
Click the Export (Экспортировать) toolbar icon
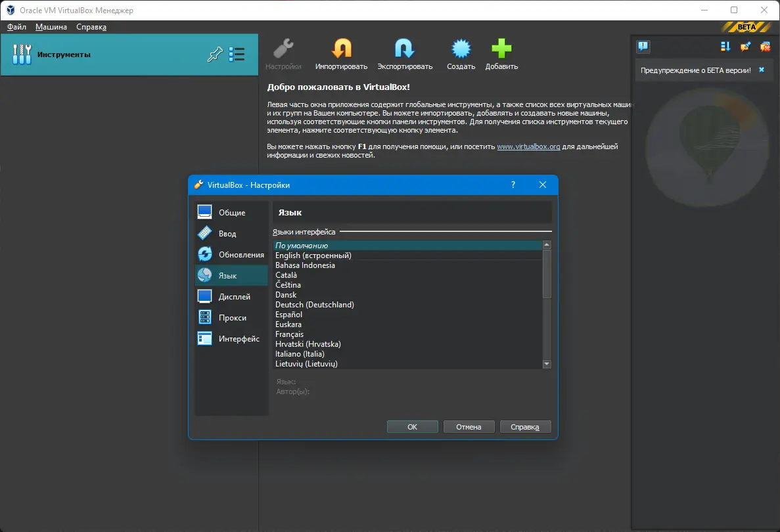pyautogui.click(x=404, y=48)
